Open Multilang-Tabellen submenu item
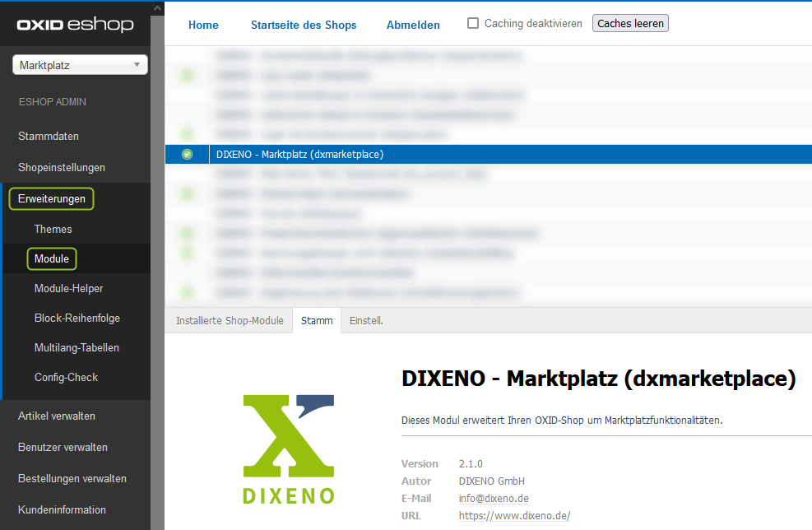 click(x=77, y=347)
